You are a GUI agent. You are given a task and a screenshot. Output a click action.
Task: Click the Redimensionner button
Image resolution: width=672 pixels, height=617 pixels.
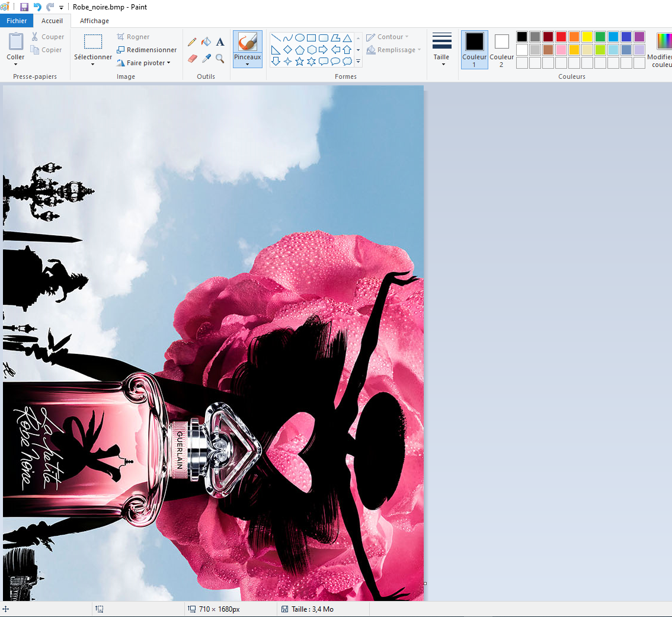[146, 50]
